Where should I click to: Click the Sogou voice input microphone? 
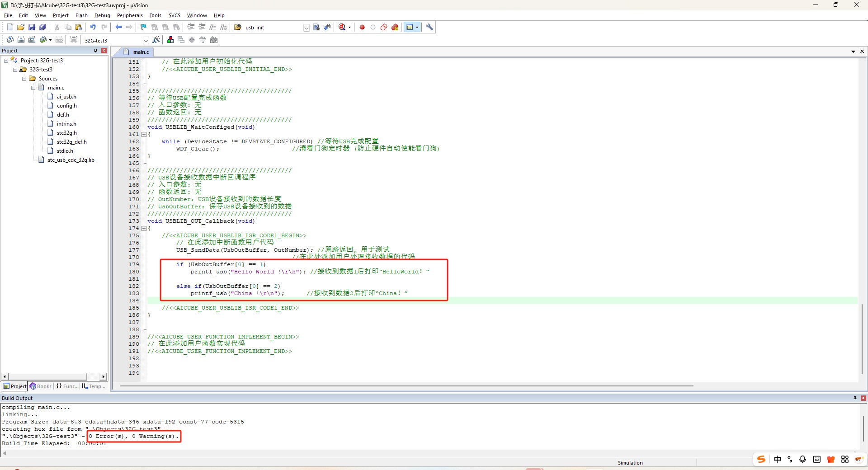pyautogui.click(x=802, y=459)
